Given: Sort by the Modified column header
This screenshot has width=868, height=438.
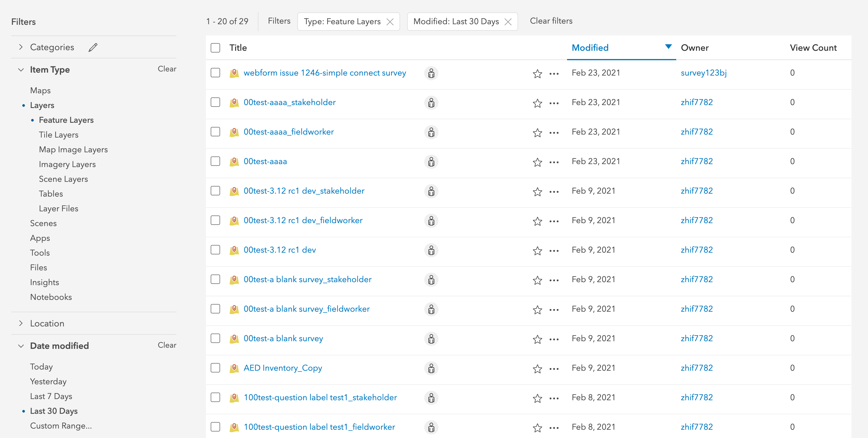Looking at the screenshot, I should tap(590, 48).
